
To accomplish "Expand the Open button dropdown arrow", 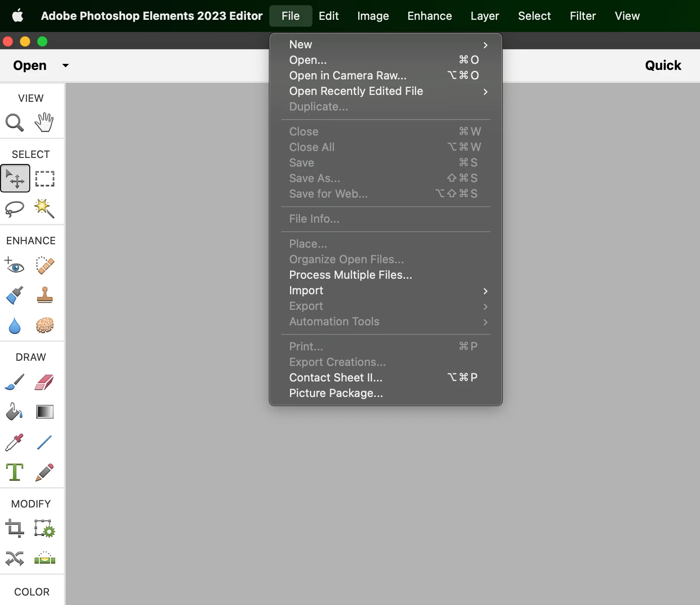I will coord(66,66).
